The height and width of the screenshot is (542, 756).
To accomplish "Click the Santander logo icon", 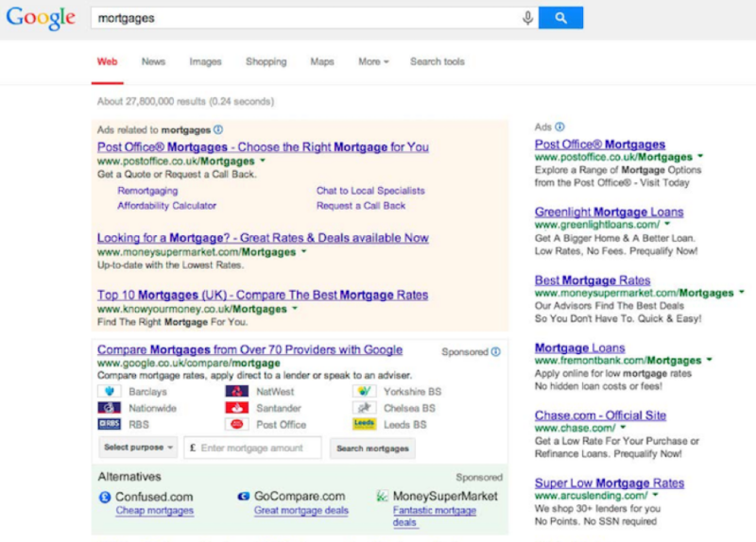I will click(237, 408).
